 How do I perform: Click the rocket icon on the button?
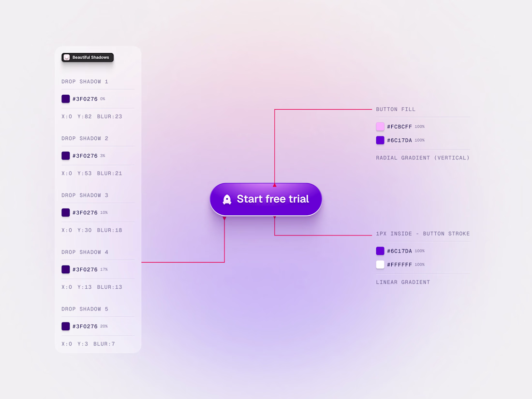(x=227, y=199)
